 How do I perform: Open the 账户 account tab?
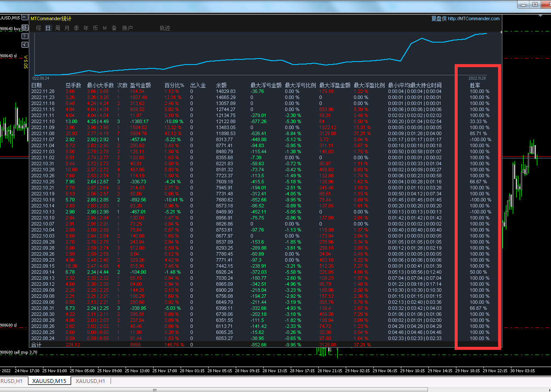pos(128,28)
